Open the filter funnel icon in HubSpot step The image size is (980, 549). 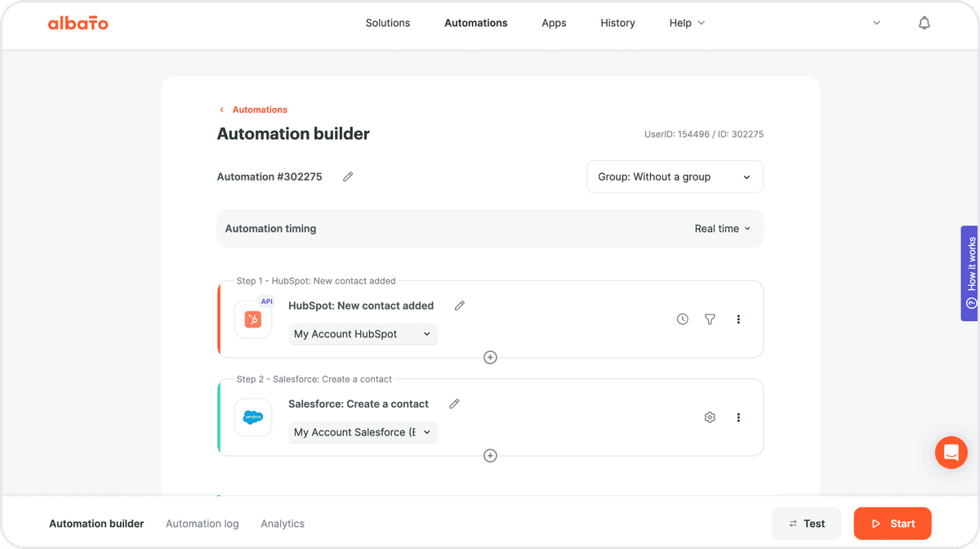(x=710, y=319)
